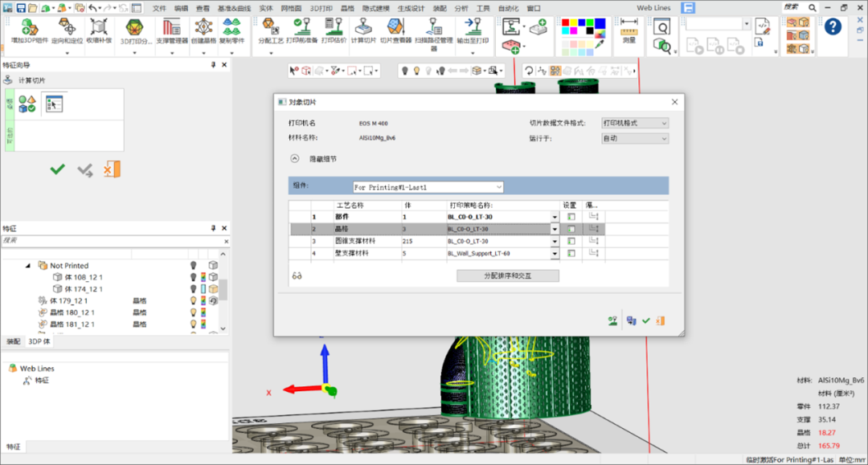This screenshot has height=465, width=868.
Task: Toggle visibility bulb for 体 108_12 1
Action: [x=193, y=277]
